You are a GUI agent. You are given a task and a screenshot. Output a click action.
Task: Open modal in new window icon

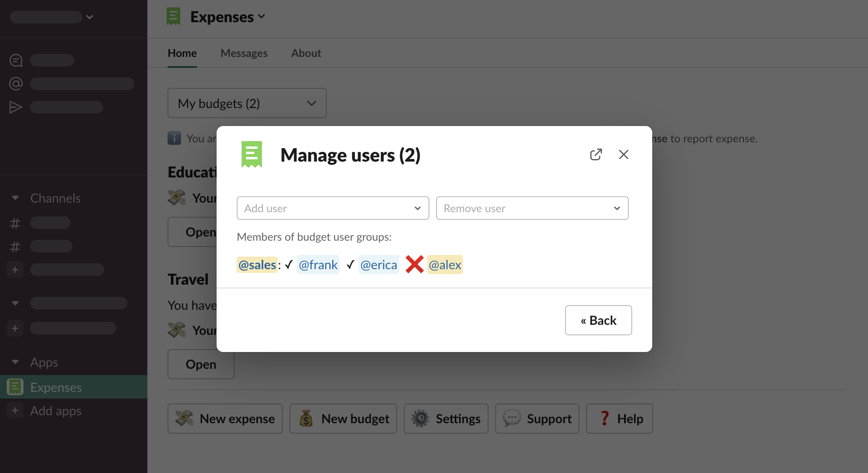click(596, 154)
